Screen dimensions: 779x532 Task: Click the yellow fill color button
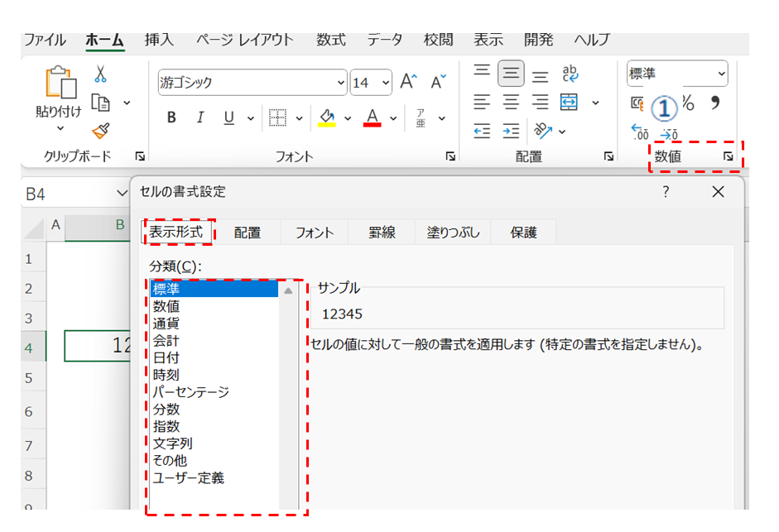tap(327, 118)
